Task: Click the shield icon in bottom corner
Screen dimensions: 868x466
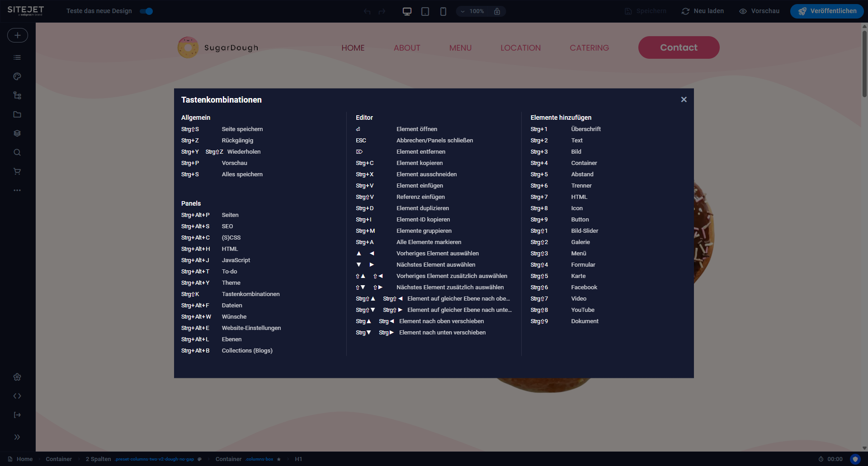Action: click(855, 459)
